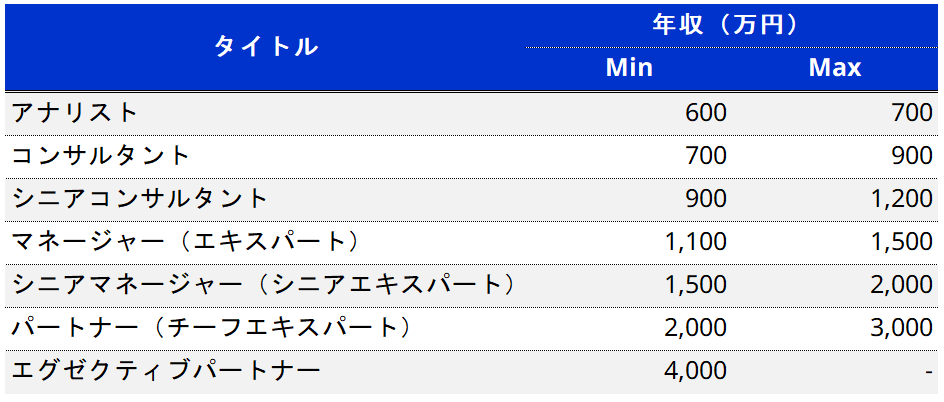
Task: Click the dash in エグゼクティブパートナー Max cell
Action: pos(930,373)
